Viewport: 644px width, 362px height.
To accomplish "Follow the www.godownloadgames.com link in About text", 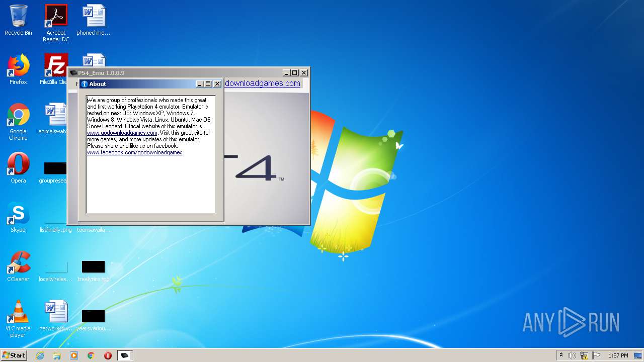I will tap(122, 133).
